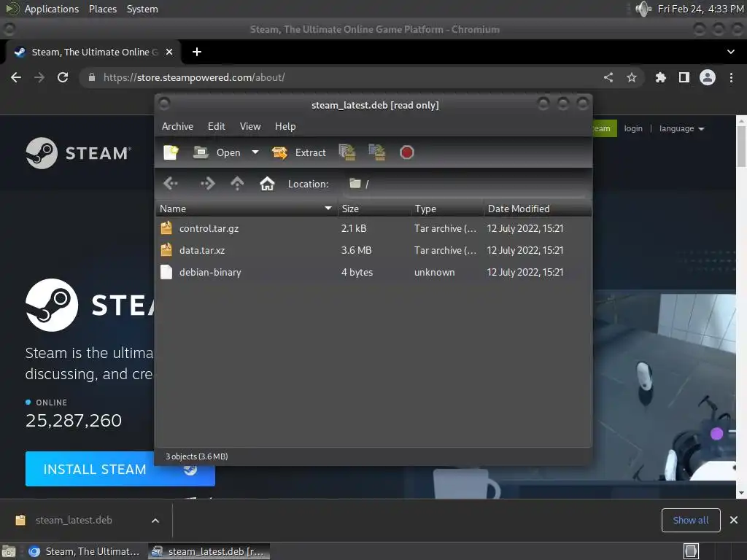Image resolution: width=747 pixels, height=560 pixels.
Task: Click the debian-binary blank file icon
Action: tap(166, 272)
